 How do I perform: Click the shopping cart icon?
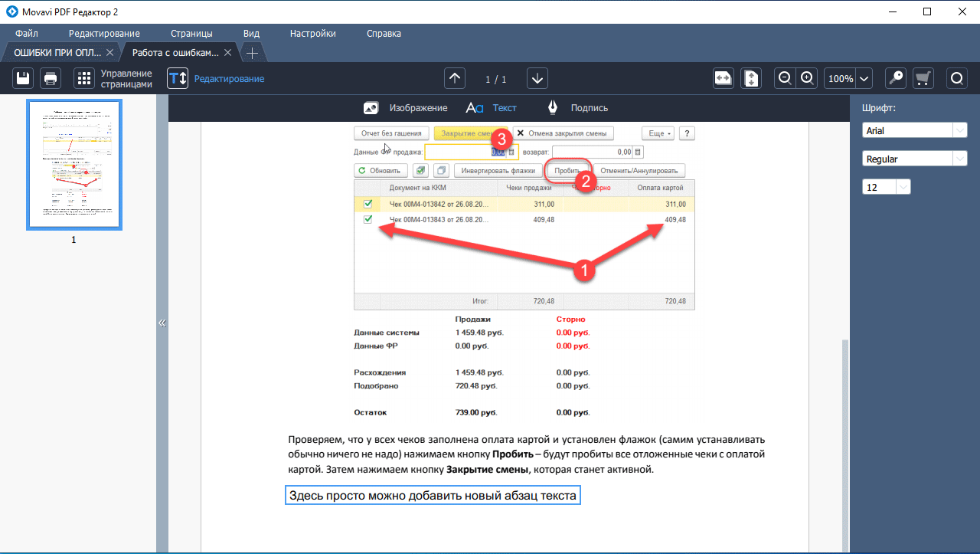[923, 78]
